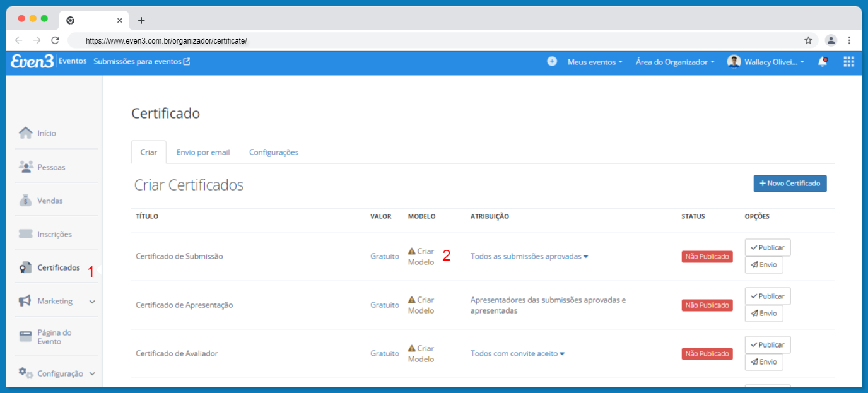This screenshot has height=393, width=868.
Task: Click Eventos link in header
Action: tap(73, 61)
